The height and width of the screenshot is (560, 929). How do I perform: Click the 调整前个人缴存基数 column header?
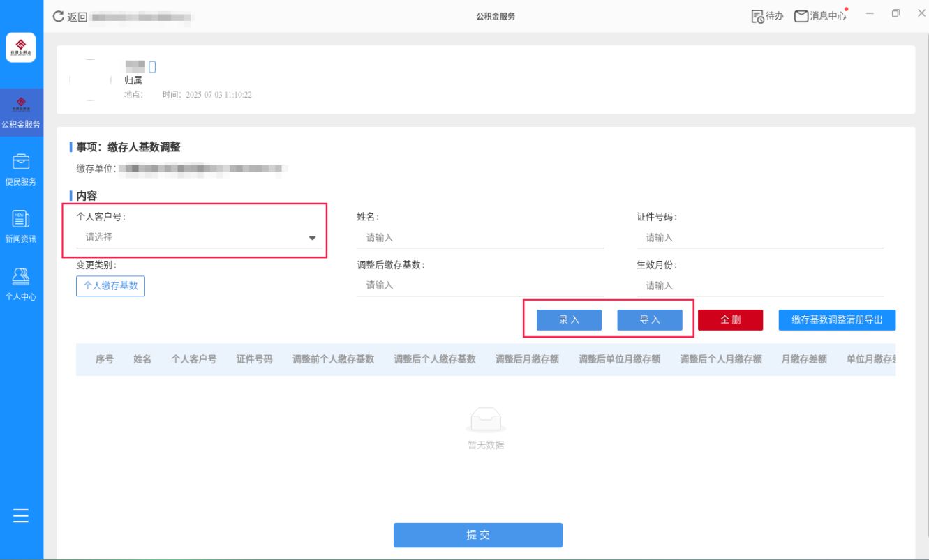pyautogui.click(x=333, y=359)
